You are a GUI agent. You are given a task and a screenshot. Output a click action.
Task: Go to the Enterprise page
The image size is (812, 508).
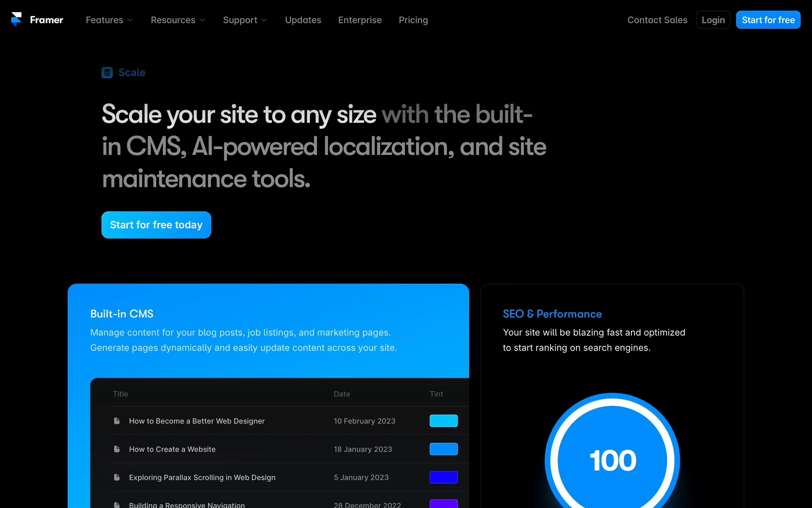(360, 20)
